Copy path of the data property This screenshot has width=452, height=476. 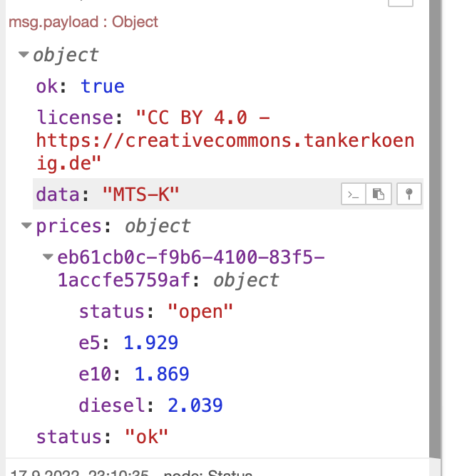(x=354, y=194)
